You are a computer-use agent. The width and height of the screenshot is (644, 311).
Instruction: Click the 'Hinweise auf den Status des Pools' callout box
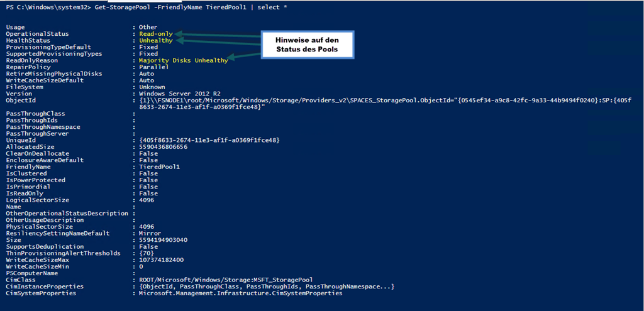[308, 44]
